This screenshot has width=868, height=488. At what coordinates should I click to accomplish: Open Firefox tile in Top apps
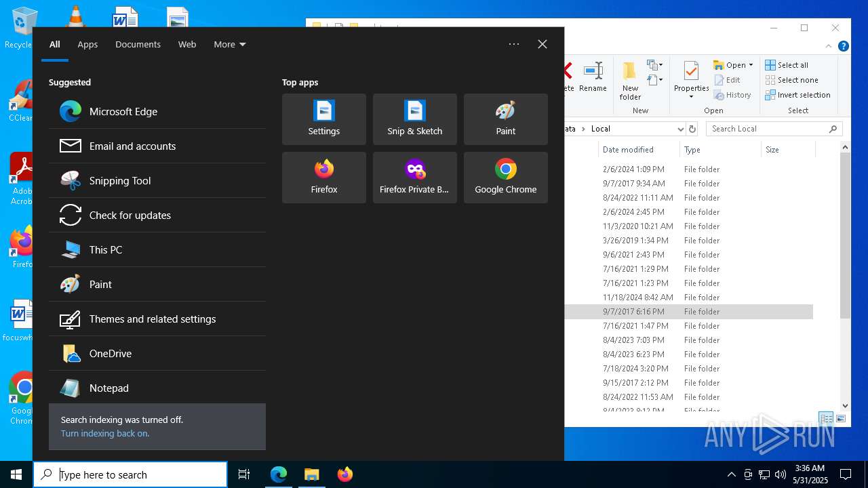324,178
